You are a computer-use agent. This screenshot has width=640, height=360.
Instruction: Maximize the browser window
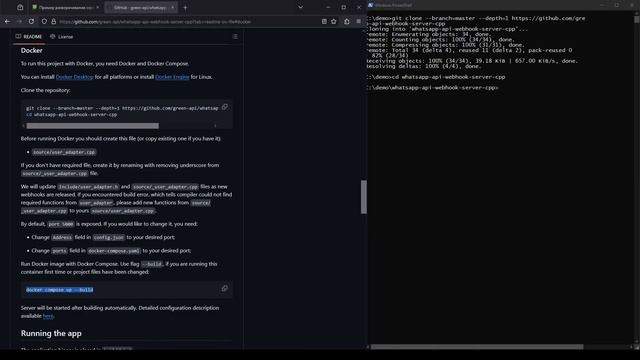[x=344, y=7]
